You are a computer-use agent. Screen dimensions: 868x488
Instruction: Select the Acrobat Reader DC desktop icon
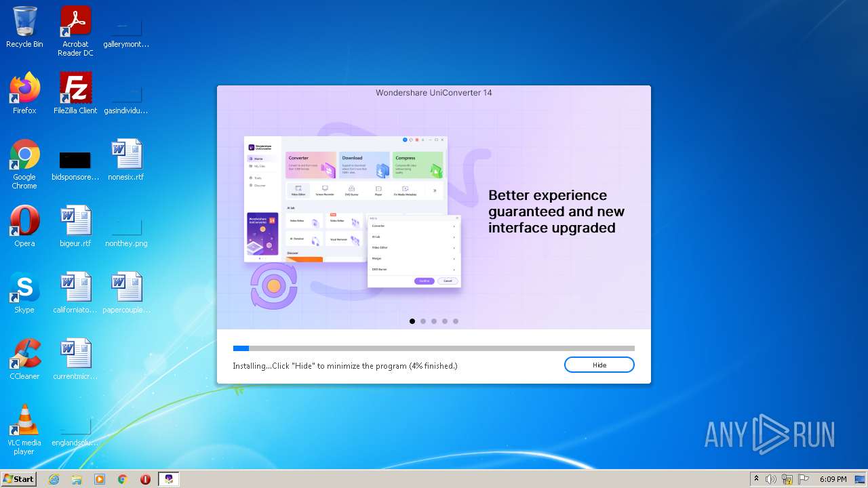(x=75, y=31)
